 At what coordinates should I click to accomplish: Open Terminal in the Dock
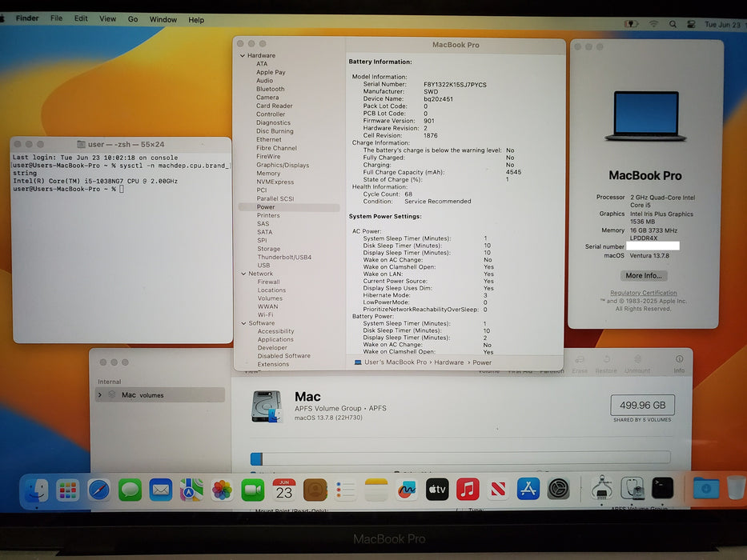point(663,489)
